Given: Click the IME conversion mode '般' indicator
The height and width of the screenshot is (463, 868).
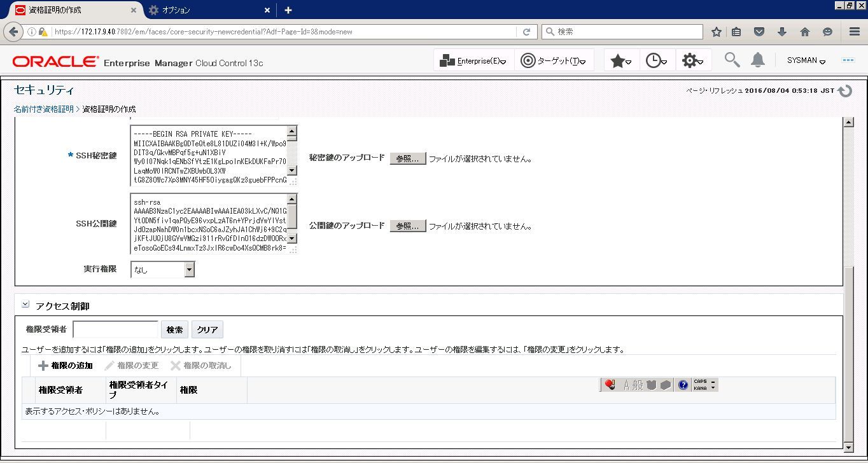Looking at the screenshot, I should click(x=638, y=385).
